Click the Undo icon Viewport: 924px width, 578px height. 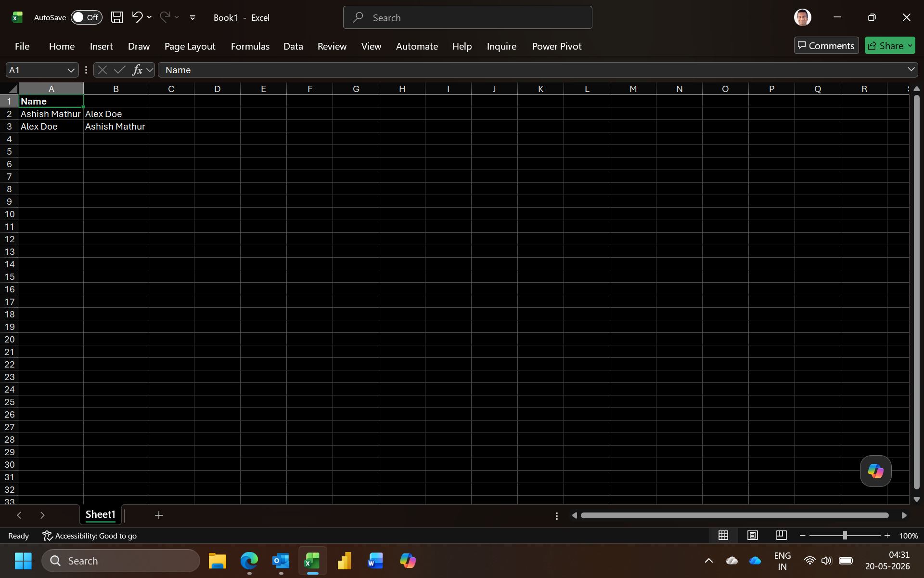point(137,17)
